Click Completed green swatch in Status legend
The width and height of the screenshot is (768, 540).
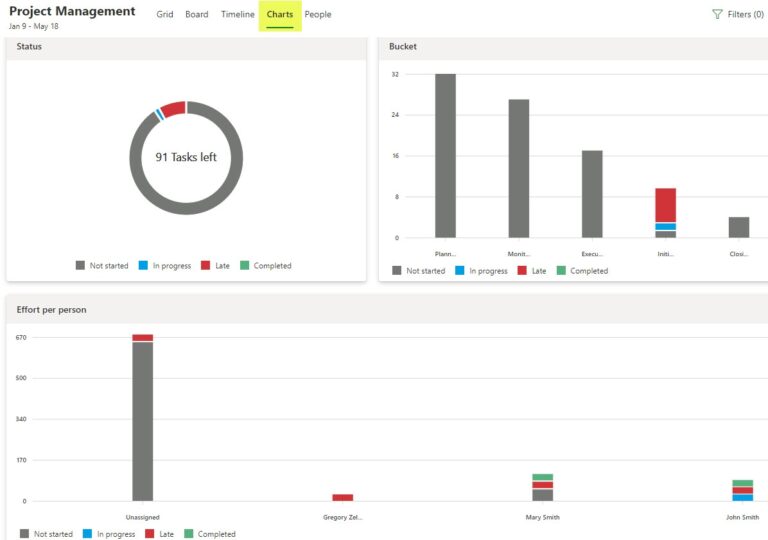point(244,265)
